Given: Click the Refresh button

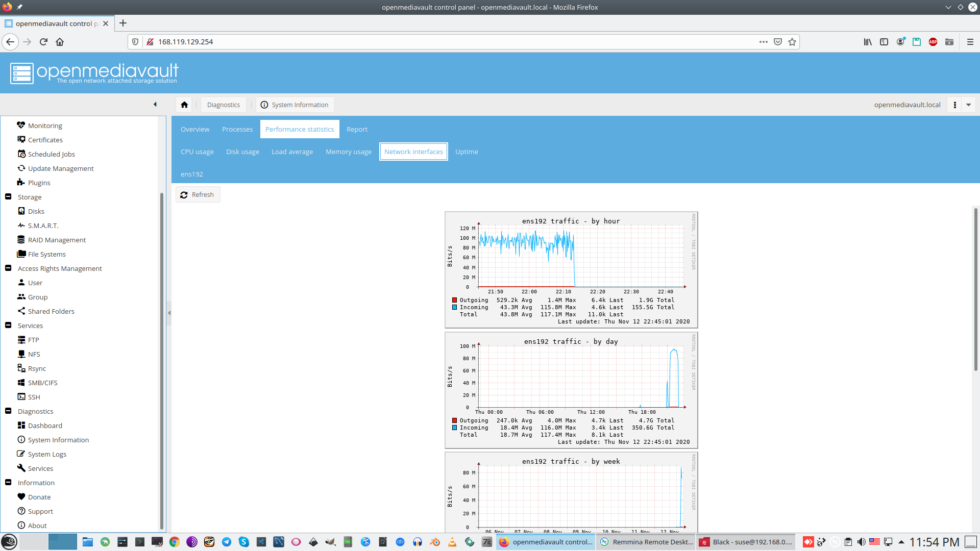Looking at the screenshot, I should click(198, 194).
